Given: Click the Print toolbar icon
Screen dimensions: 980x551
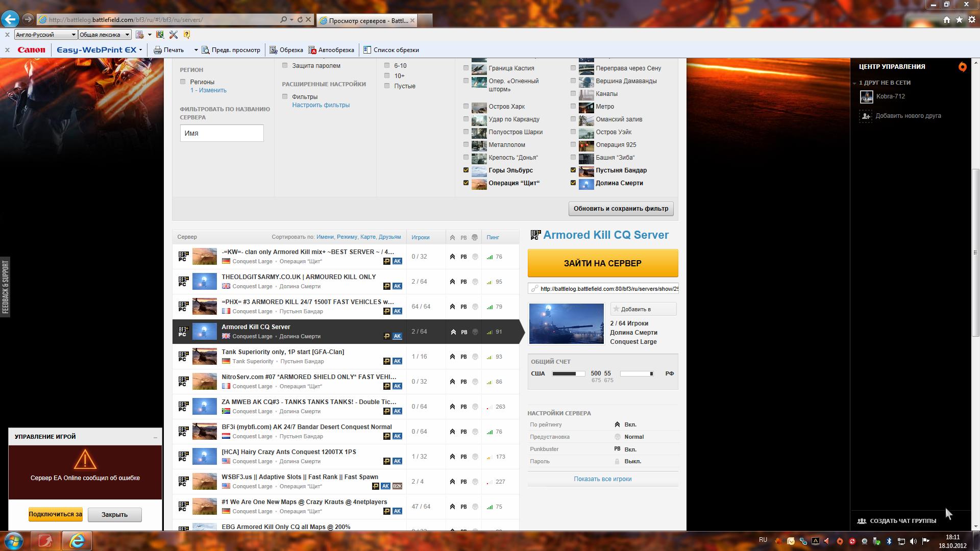Looking at the screenshot, I should pyautogui.click(x=157, y=50).
